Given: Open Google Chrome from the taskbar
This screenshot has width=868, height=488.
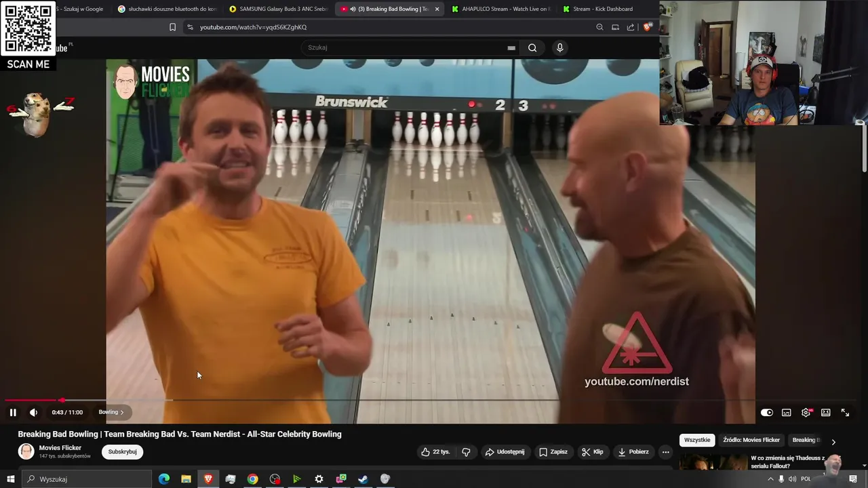Looking at the screenshot, I should [252, 479].
